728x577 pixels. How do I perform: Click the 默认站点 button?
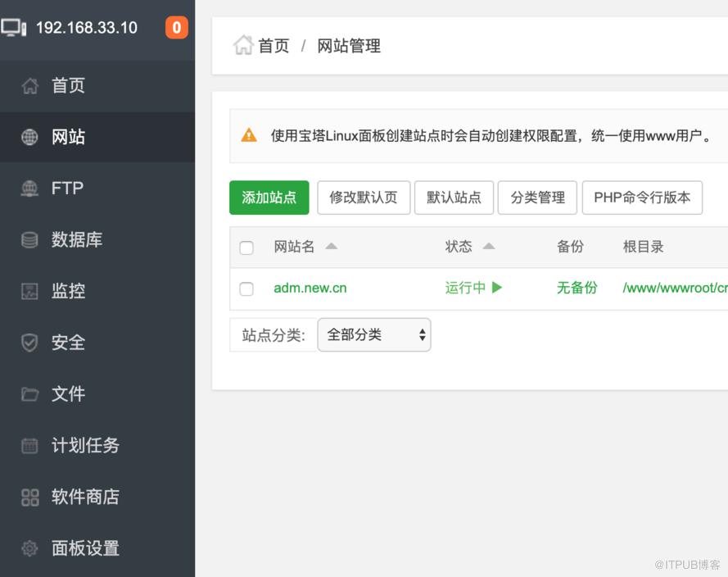point(454,198)
